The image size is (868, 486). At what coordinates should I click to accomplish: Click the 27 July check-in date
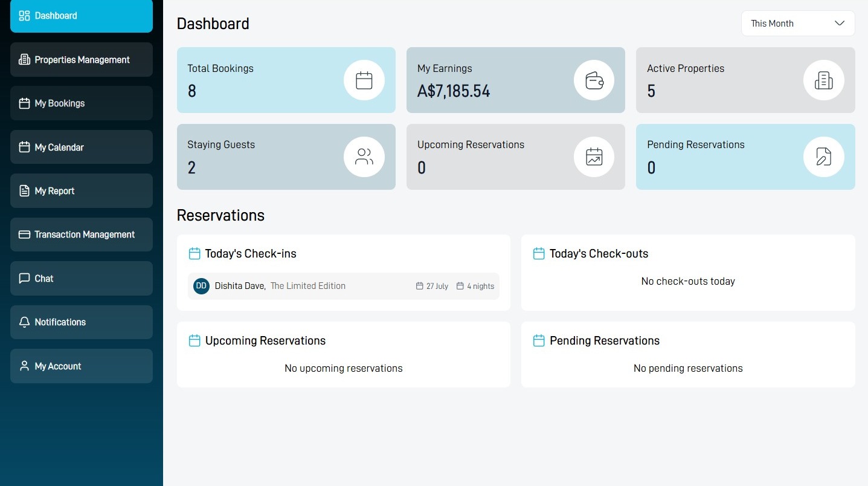(x=437, y=287)
